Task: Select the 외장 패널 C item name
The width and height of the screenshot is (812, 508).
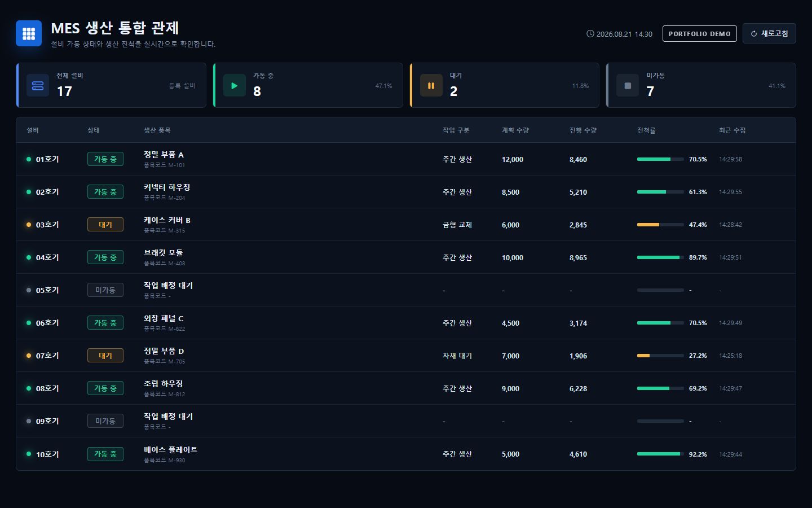Action: [164, 318]
